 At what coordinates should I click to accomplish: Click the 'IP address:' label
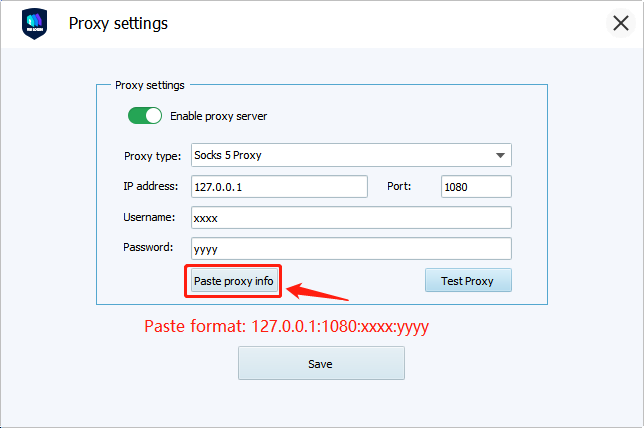tap(151, 186)
